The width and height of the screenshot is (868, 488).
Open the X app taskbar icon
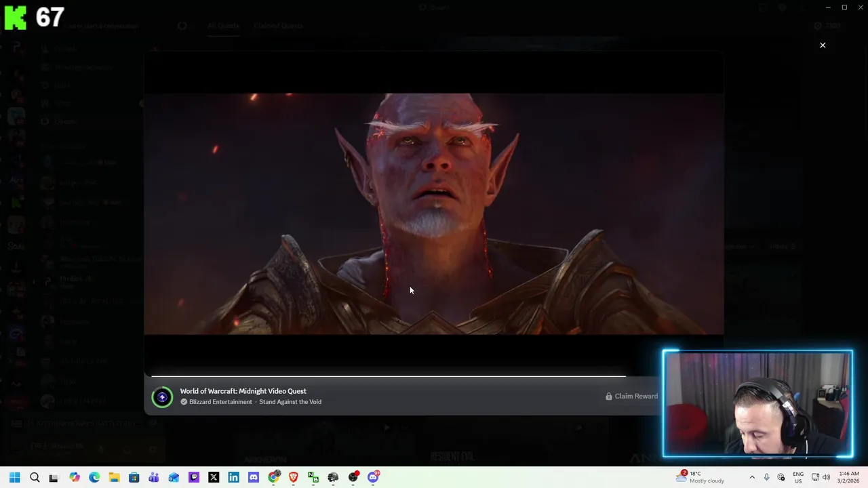214,477
